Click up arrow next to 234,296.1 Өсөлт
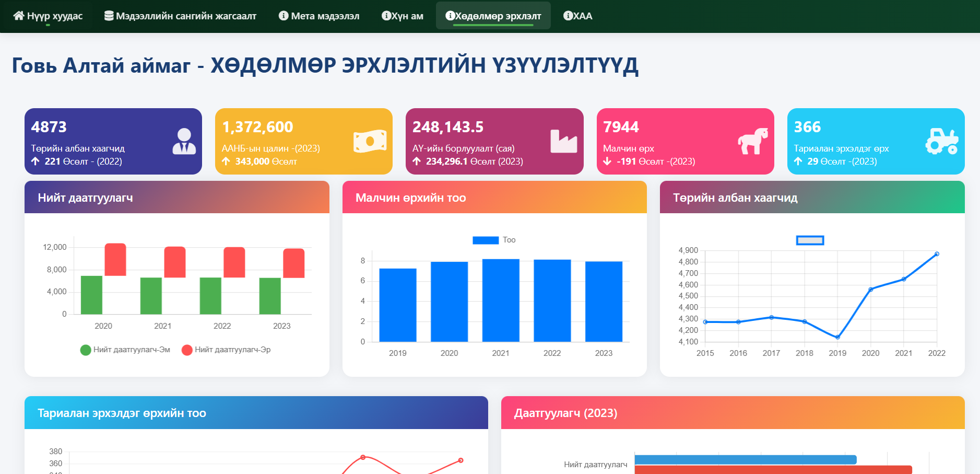This screenshot has width=980, height=474. click(x=417, y=161)
